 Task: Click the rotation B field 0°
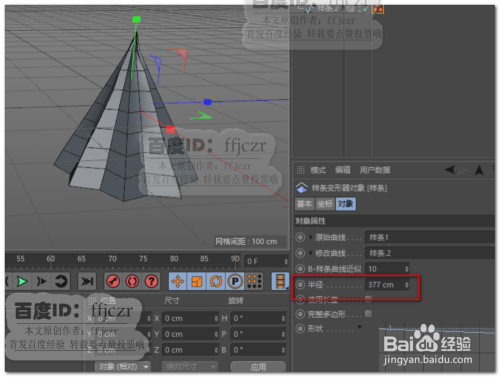(x=258, y=350)
